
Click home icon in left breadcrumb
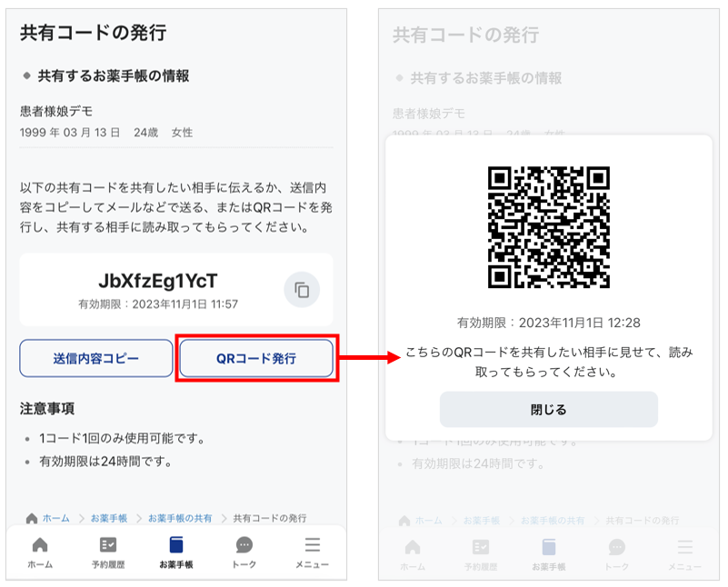(32, 518)
